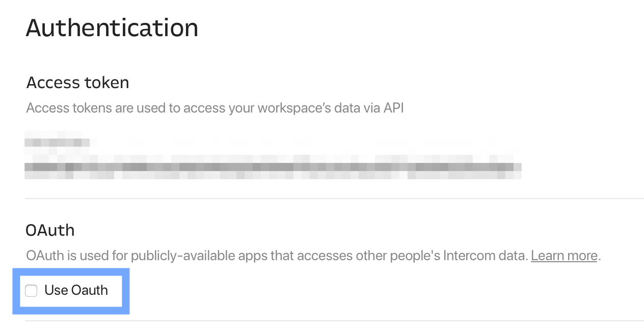Click the long blurred access token value
Viewport: 644px width, 334px height.
[x=273, y=168]
